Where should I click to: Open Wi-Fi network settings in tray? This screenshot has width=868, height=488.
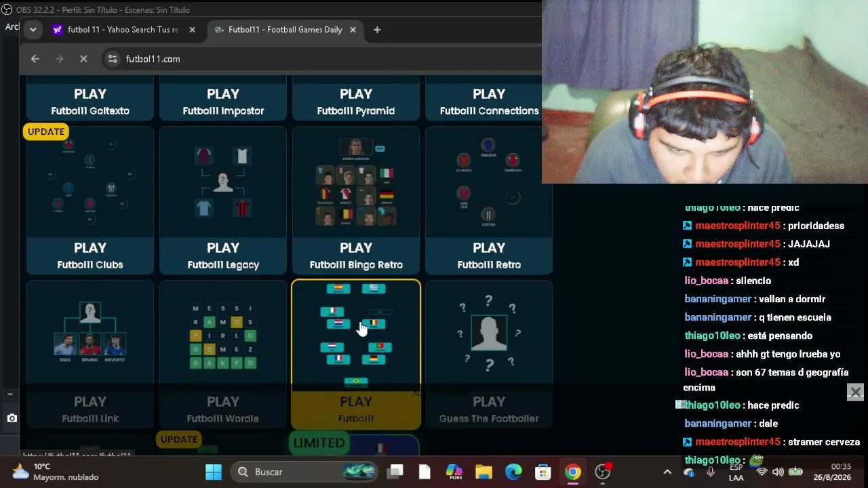pyautogui.click(x=762, y=472)
